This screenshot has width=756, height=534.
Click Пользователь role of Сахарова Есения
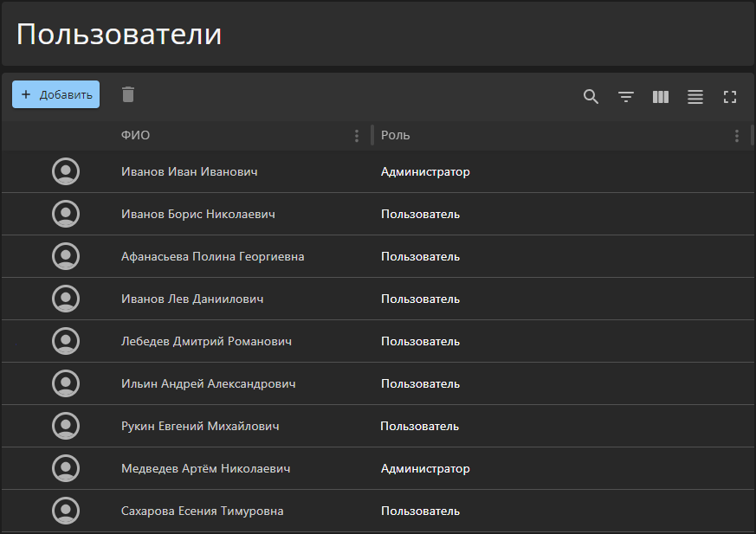pyautogui.click(x=420, y=511)
